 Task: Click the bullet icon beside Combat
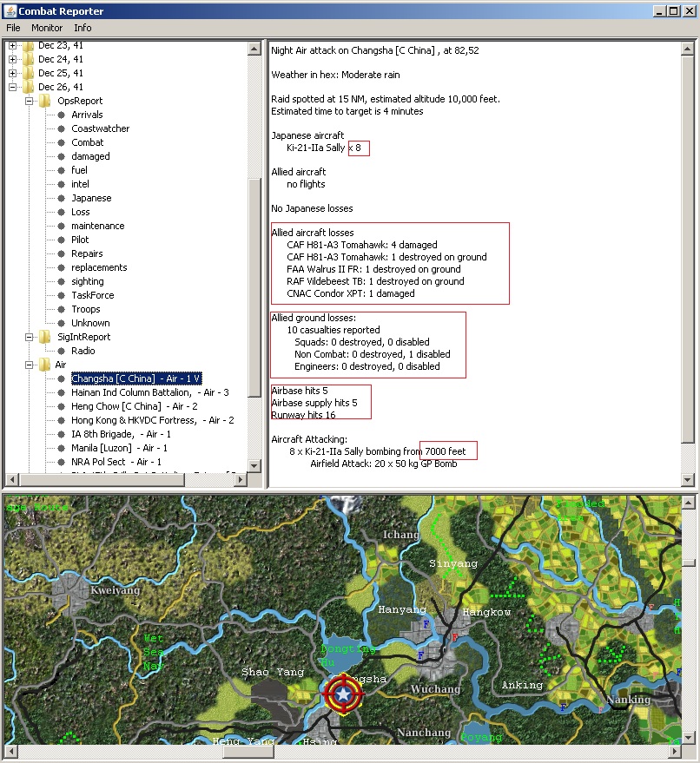[62, 142]
